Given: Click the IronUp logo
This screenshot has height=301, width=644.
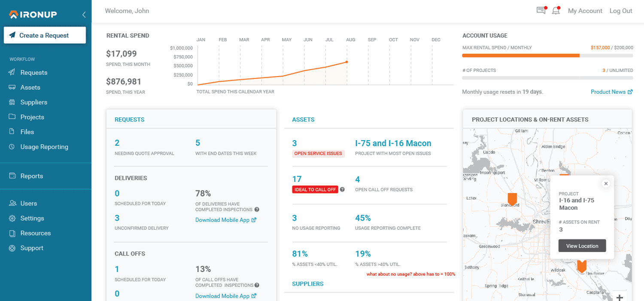Looking at the screenshot, I should (x=33, y=15).
